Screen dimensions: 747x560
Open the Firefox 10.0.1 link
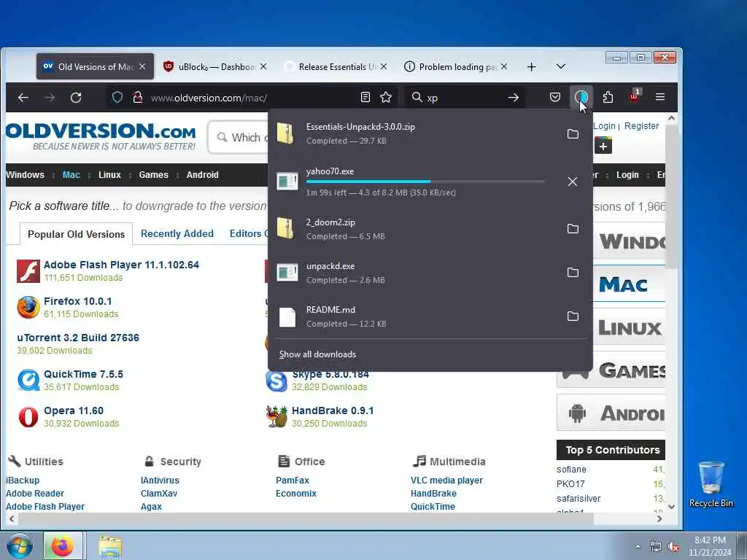click(x=77, y=301)
